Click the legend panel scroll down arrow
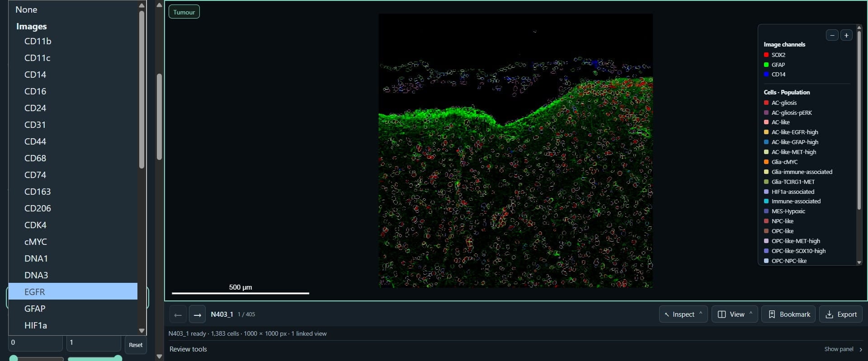The image size is (868, 361). click(x=859, y=262)
